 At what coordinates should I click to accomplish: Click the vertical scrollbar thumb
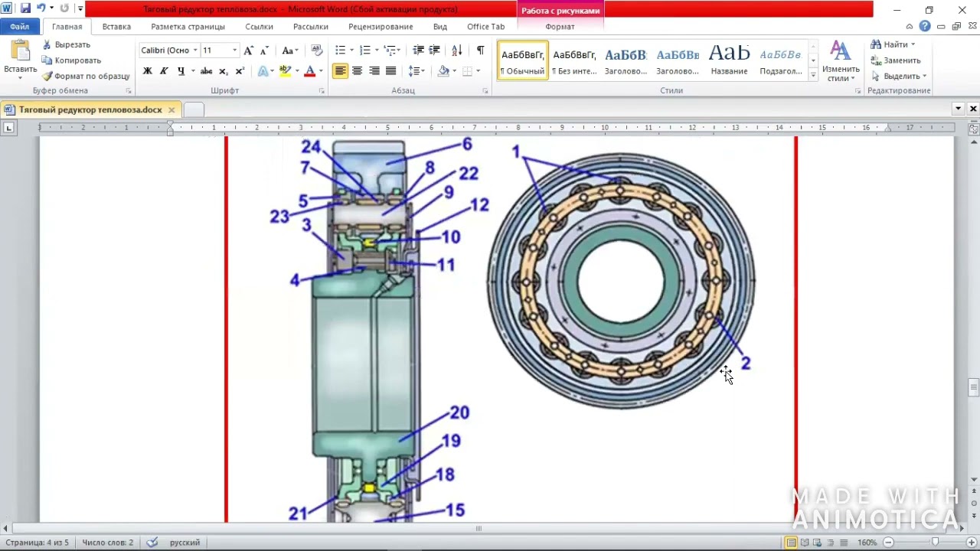pyautogui.click(x=974, y=387)
